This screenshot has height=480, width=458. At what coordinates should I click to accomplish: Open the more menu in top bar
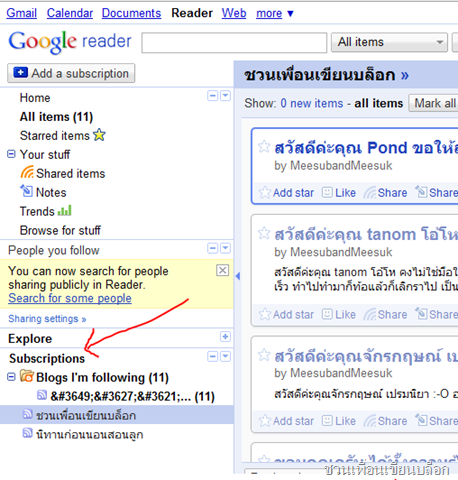(x=275, y=13)
